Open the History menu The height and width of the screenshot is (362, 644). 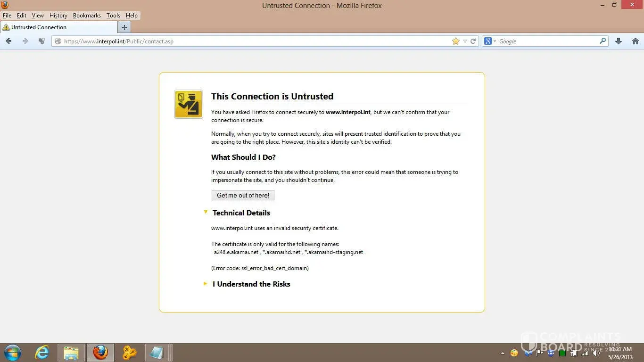coord(58,16)
